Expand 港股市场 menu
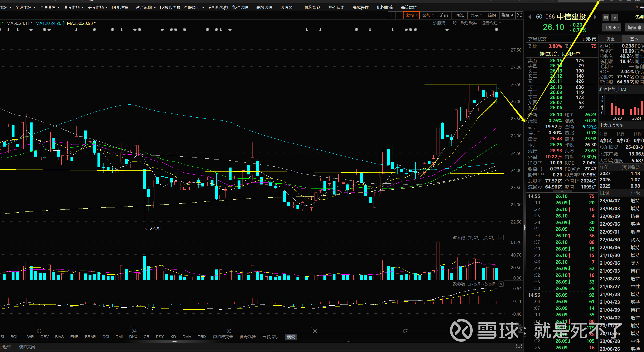The height and width of the screenshot is (352, 644). point(73,8)
